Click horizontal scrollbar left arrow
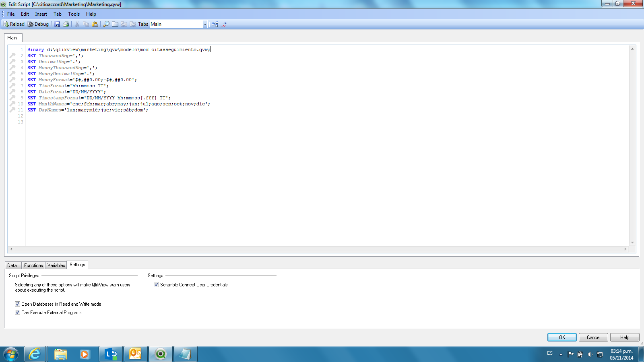644x362 pixels. pos(11,249)
